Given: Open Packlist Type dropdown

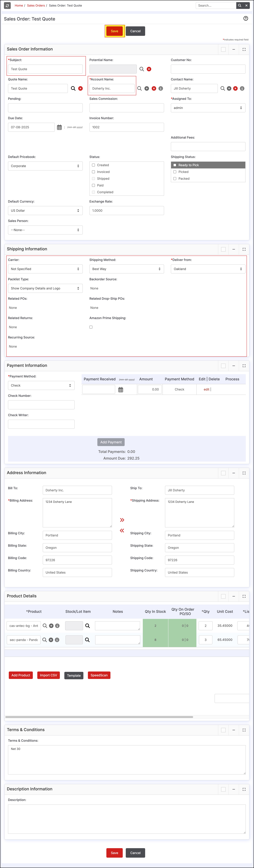Looking at the screenshot, I should click(45, 288).
